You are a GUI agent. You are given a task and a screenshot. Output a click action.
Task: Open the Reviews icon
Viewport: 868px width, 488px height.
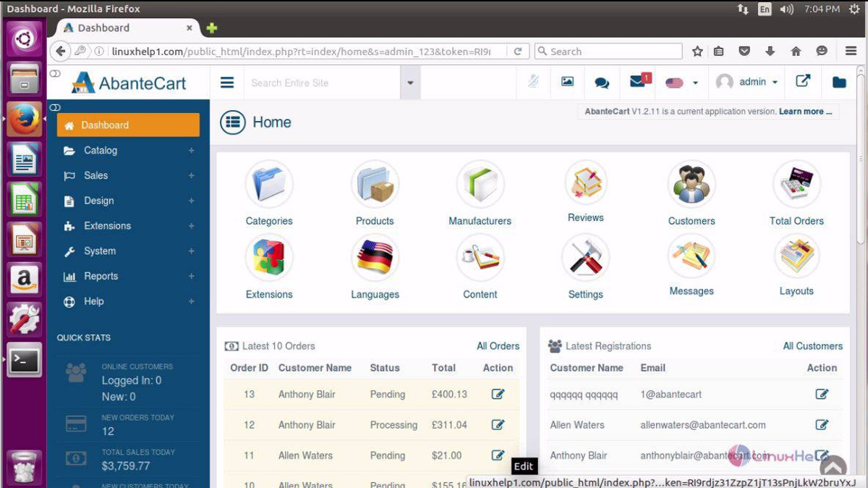point(586,183)
